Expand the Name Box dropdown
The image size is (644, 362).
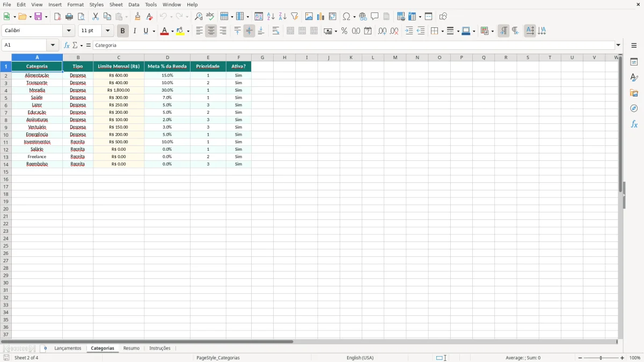click(53, 46)
